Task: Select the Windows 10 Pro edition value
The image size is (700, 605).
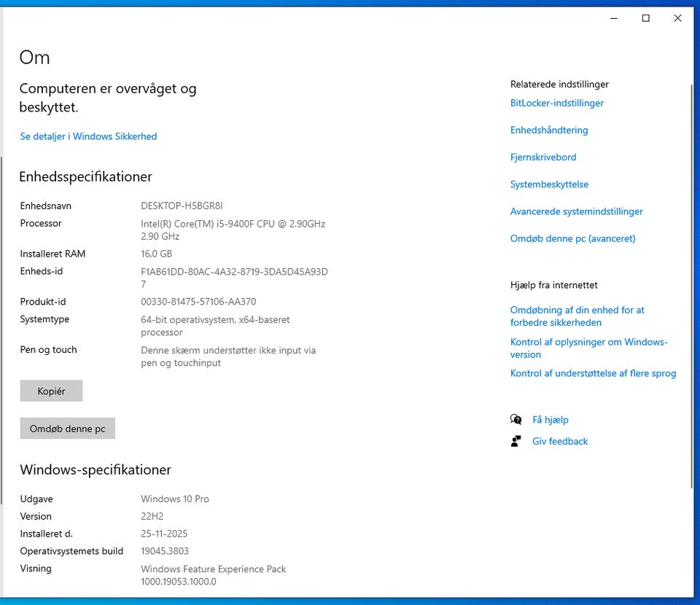Action: tap(175, 499)
